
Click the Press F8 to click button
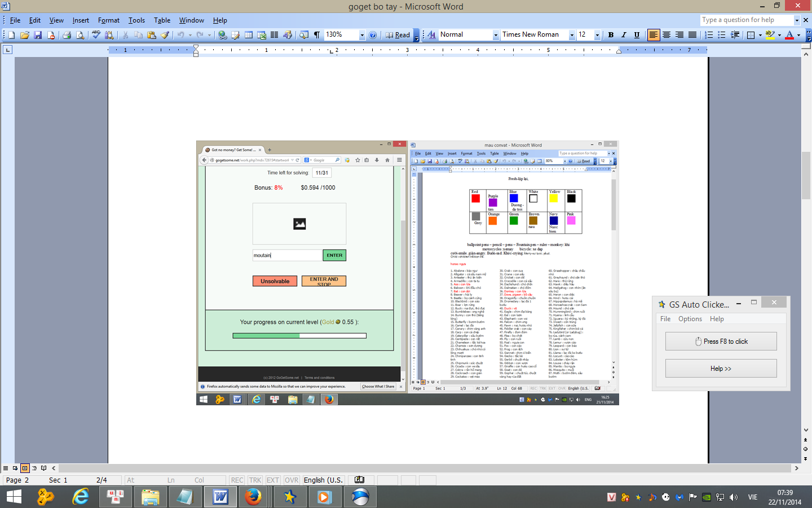[x=721, y=341]
